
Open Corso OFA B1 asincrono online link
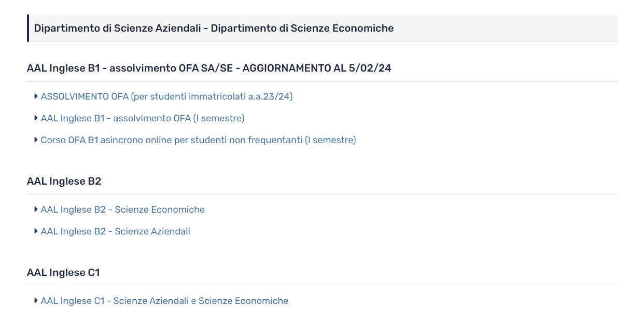198,140
